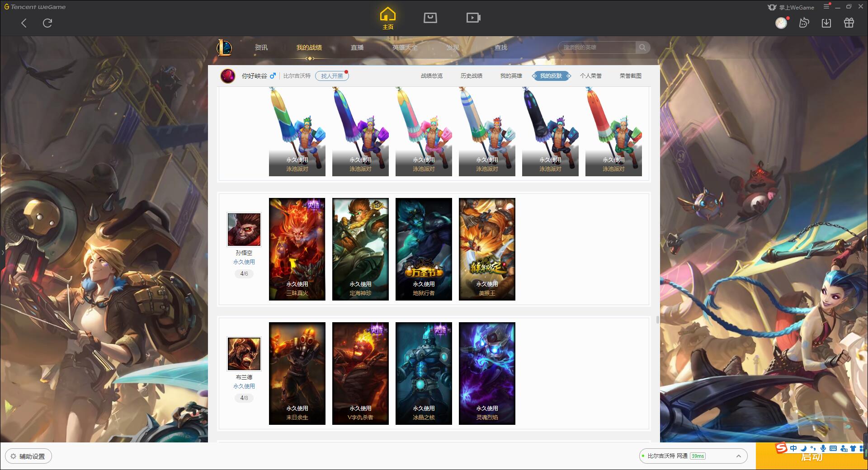This screenshot has height=470, width=868.
Task: Open the 美猴王 skin card
Action: (487, 249)
